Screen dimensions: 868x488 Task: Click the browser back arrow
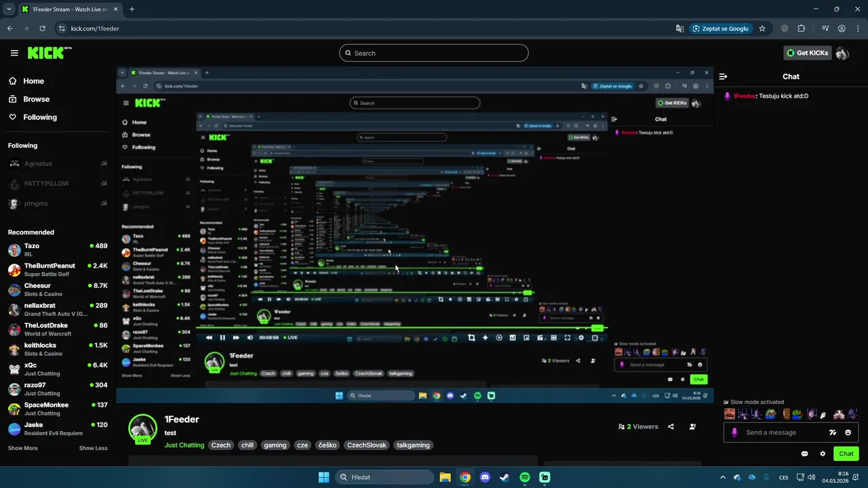click(x=9, y=28)
